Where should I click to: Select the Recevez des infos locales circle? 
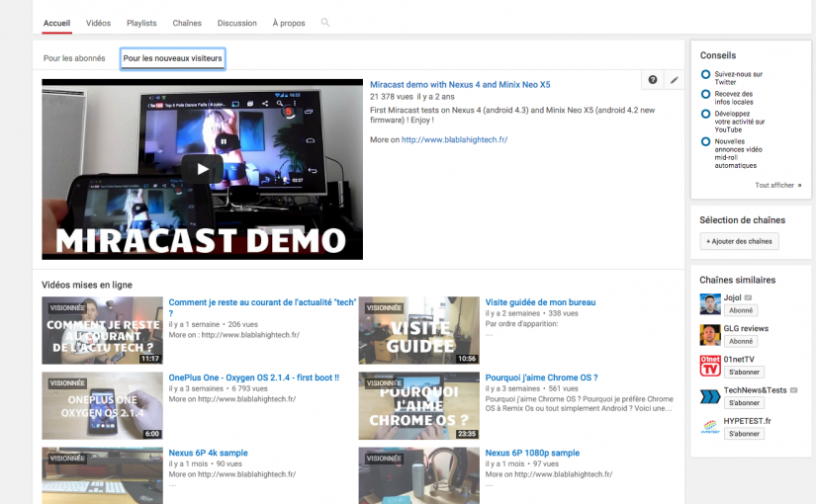click(x=705, y=94)
